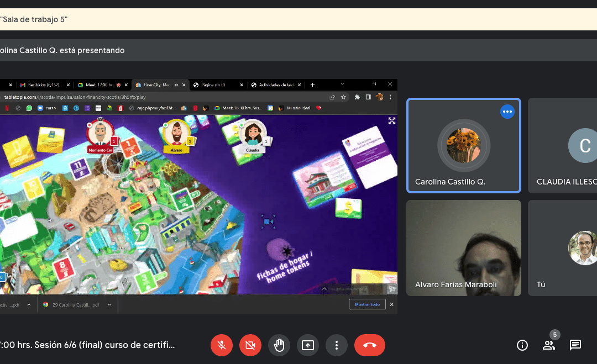The image size is (597, 364).
Task: Select your own 'Tú' video tile
Action: point(562,248)
